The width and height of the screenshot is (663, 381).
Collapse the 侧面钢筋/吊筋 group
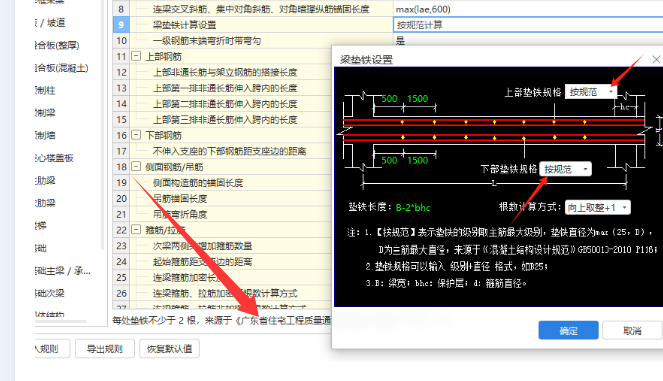click(x=136, y=166)
